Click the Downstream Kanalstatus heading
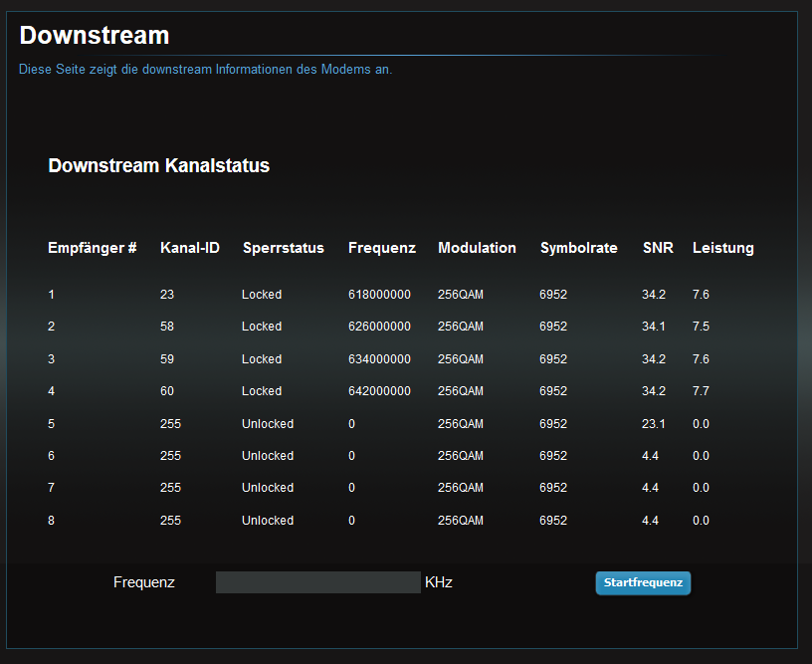The width and height of the screenshot is (812, 664). pyautogui.click(x=158, y=166)
